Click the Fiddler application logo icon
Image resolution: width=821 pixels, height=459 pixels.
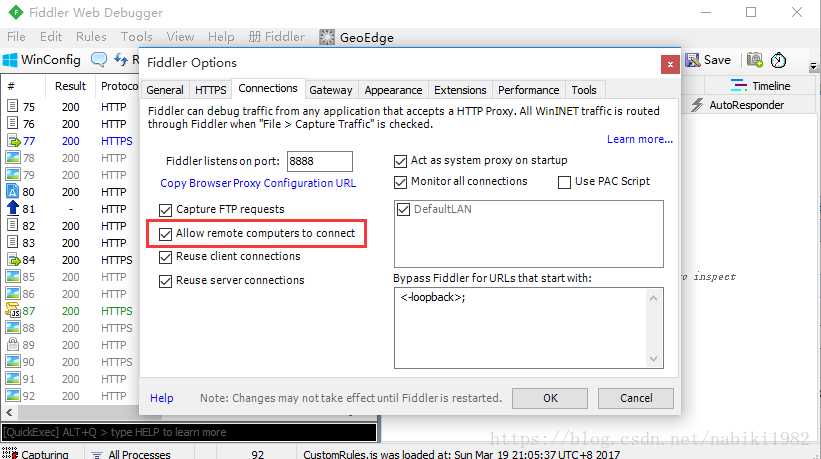click(16, 12)
